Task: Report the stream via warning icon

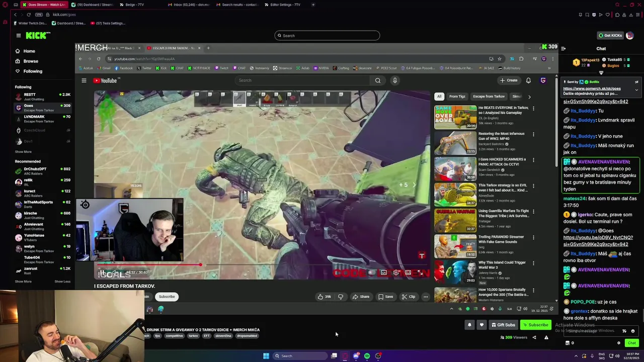Action: click(546, 337)
